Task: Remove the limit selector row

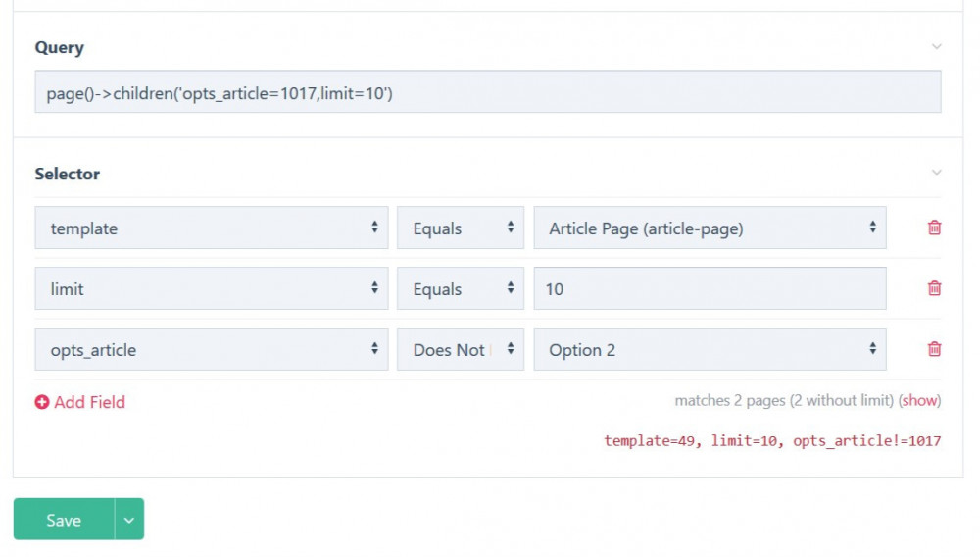Action: pyautogui.click(x=934, y=288)
